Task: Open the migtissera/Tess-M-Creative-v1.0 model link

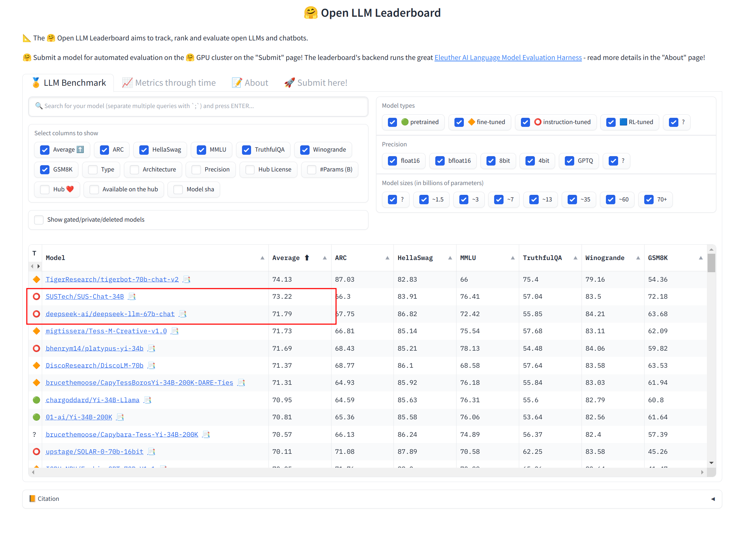Action: pyautogui.click(x=106, y=331)
